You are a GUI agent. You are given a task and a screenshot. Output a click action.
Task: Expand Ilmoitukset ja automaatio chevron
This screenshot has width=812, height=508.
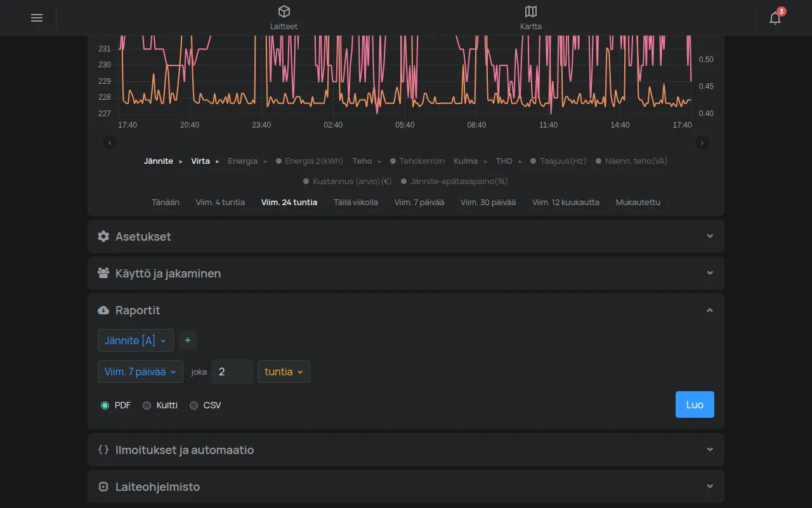pos(710,450)
